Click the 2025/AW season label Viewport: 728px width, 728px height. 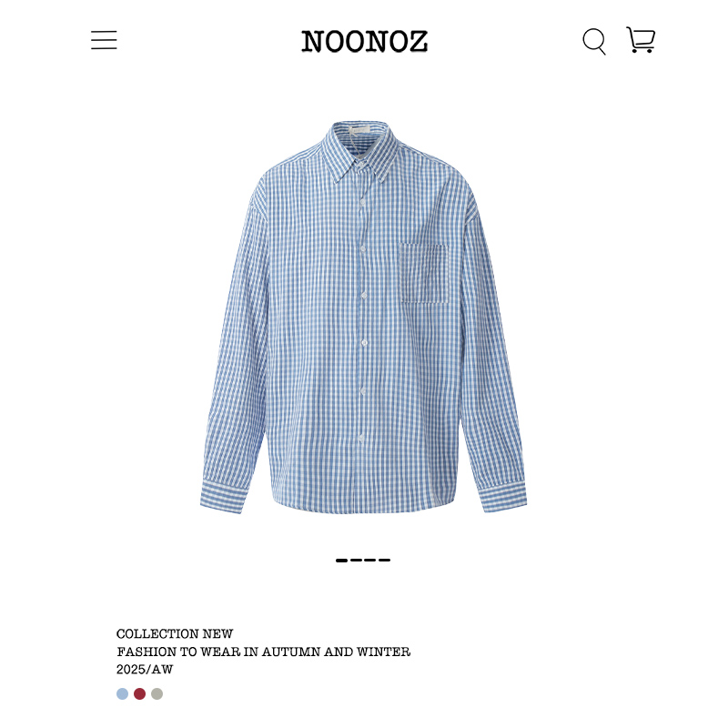[x=145, y=670]
